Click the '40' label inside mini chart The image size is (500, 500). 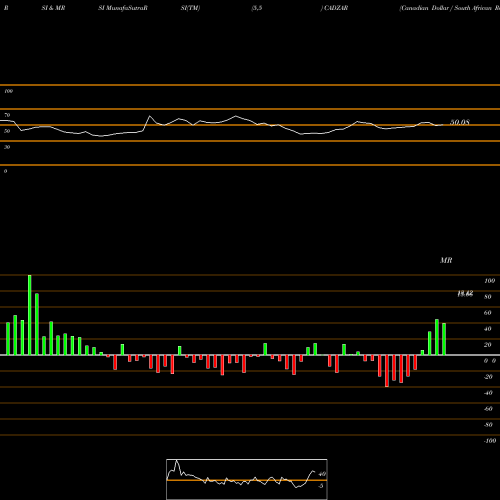[322, 474]
